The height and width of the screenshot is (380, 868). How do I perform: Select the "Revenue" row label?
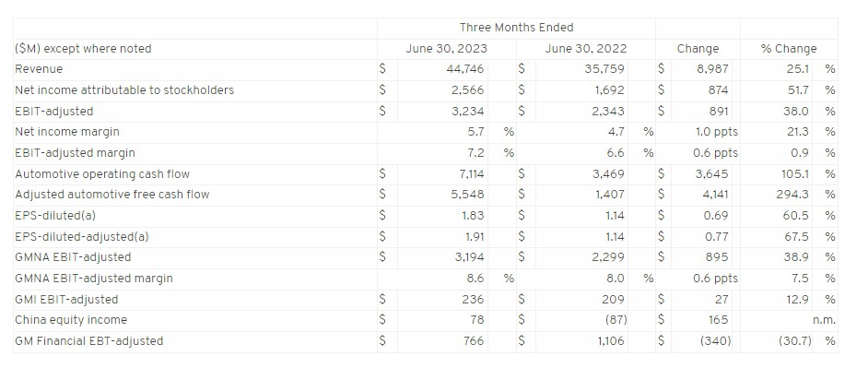click(x=38, y=69)
